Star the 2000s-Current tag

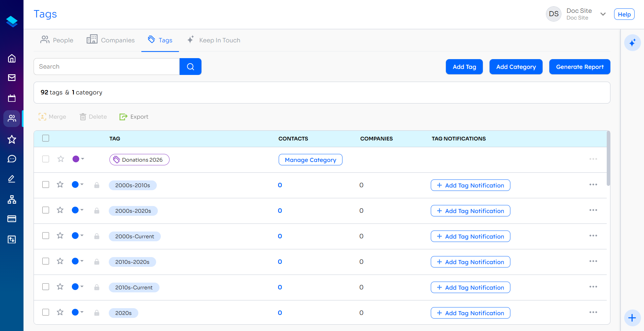click(x=60, y=236)
